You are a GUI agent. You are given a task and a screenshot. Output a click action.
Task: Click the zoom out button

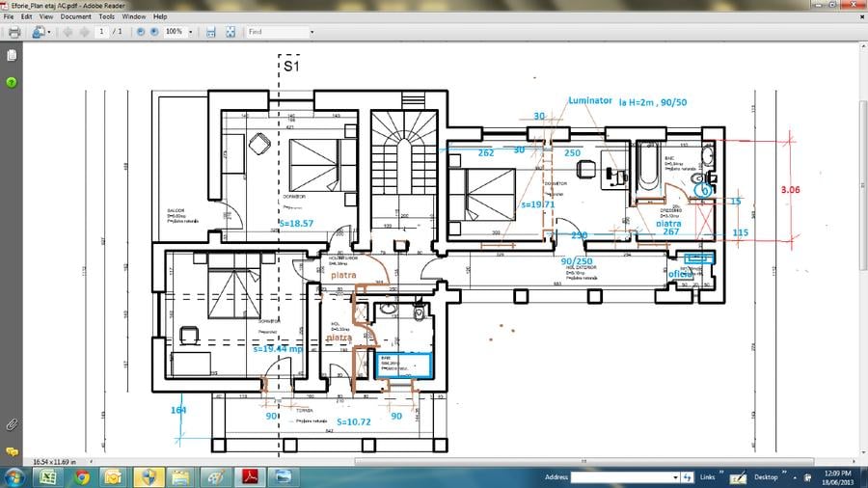pos(141,32)
